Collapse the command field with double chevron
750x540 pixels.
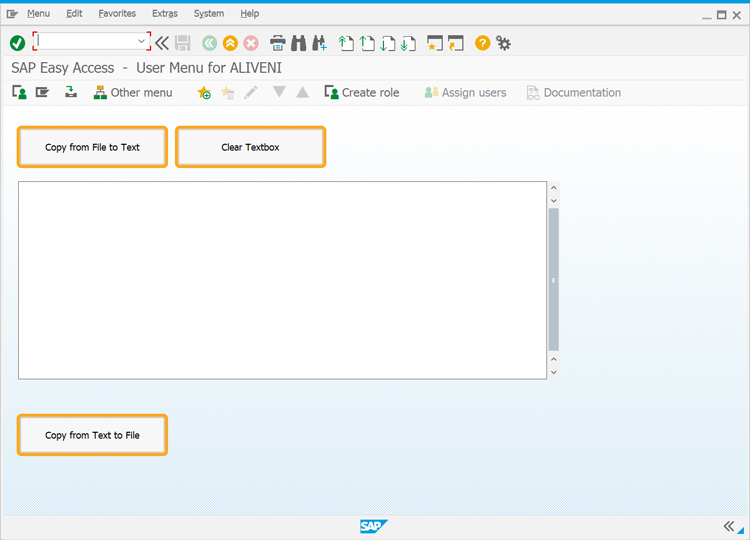pyautogui.click(x=162, y=43)
